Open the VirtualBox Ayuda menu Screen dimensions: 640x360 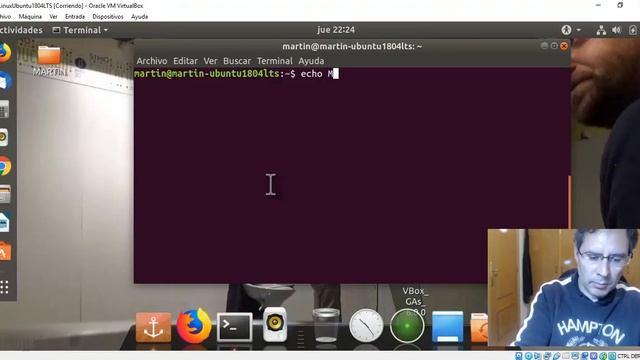point(140,17)
